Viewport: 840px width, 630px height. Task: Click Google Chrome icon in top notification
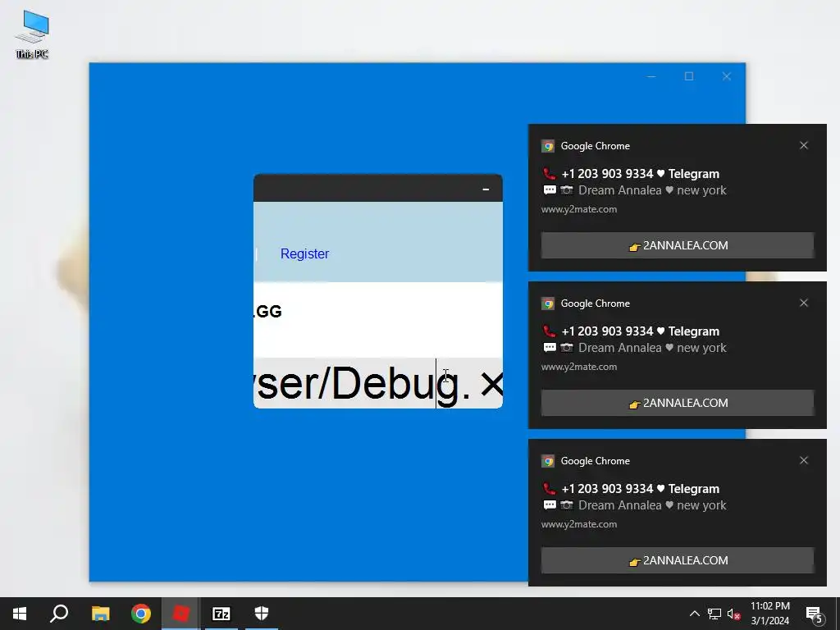547,146
